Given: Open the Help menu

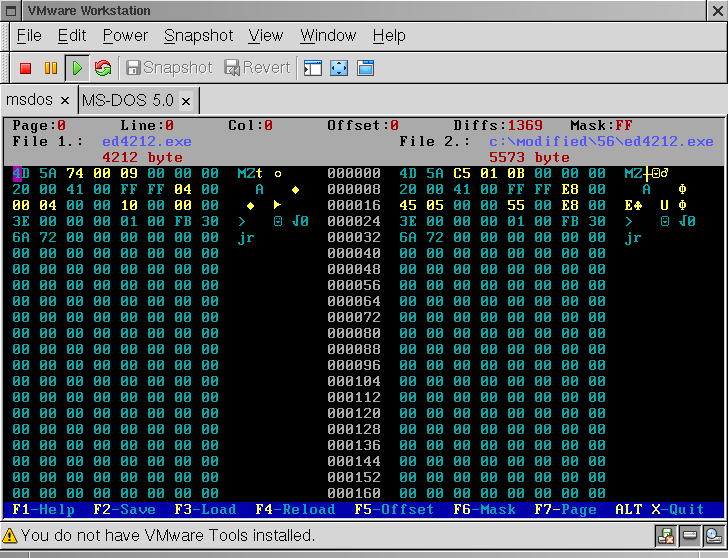Looking at the screenshot, I should (389, 36).
